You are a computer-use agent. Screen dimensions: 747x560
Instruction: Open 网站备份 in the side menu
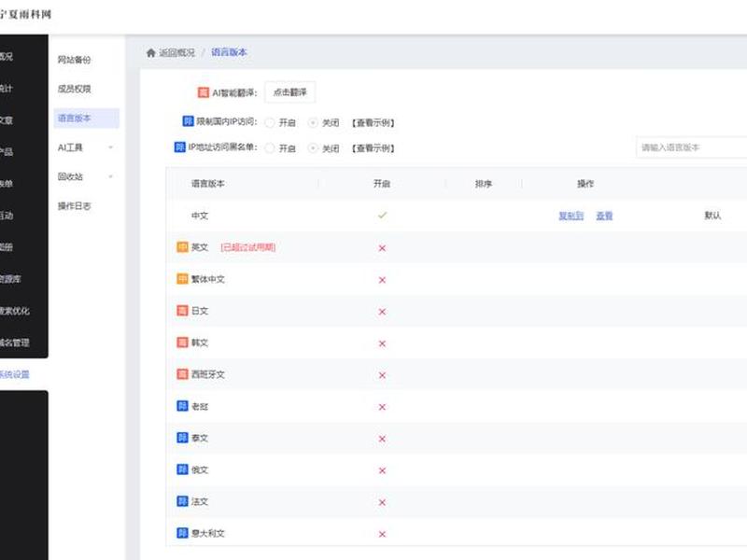(x=75, y=60)
